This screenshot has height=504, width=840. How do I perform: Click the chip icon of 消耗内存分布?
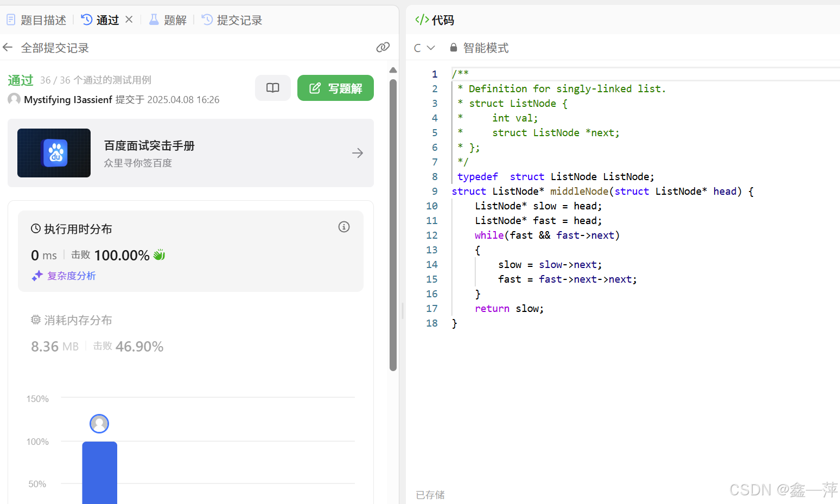pos(36,320)
